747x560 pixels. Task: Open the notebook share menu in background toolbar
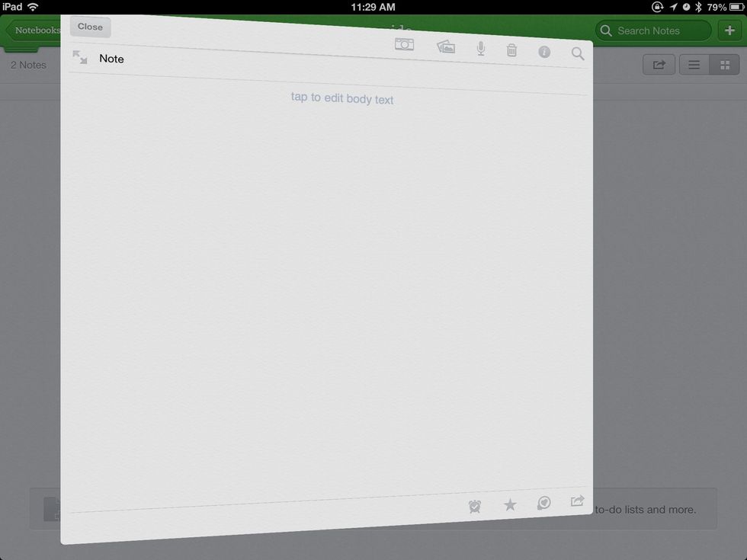pyautogui.click(x=658, y=64)
